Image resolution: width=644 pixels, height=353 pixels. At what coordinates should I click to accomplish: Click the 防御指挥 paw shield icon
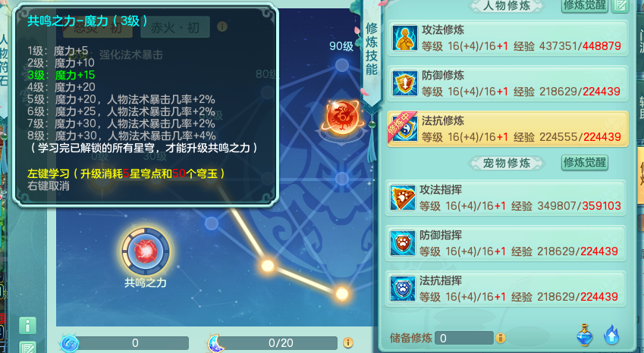[x=402, y=243]
